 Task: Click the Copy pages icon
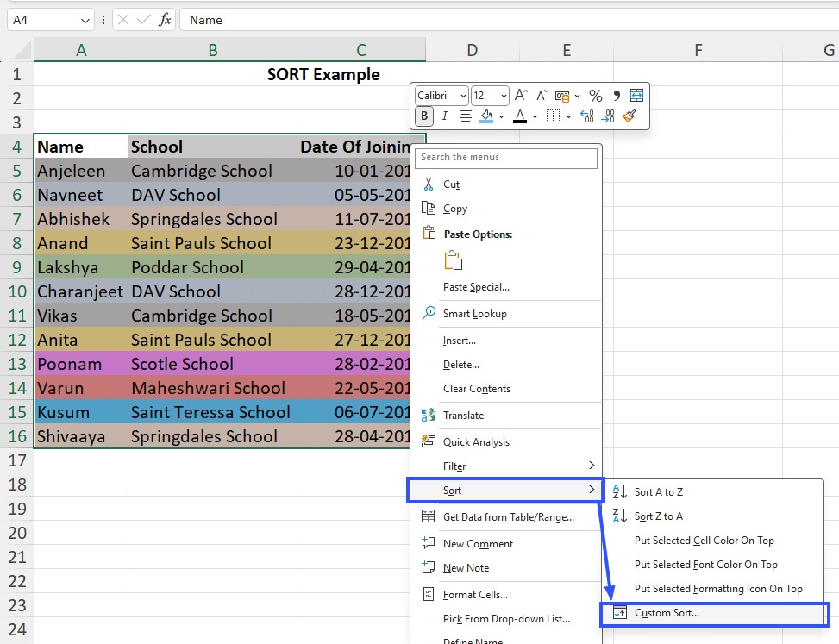429,208
